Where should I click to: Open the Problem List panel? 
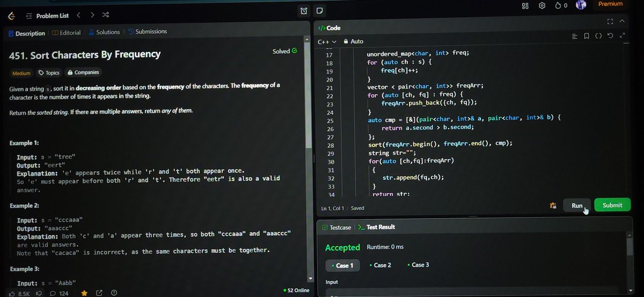point(47,16)
